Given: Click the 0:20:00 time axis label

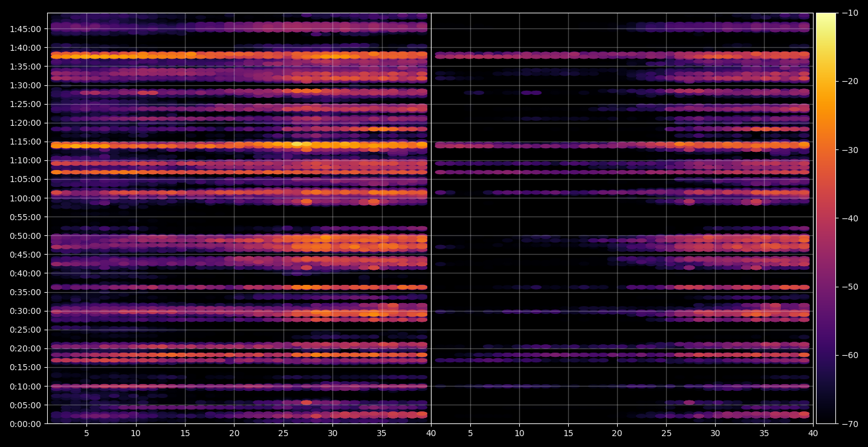Looking at the screenshot, I should pos(25,348).
